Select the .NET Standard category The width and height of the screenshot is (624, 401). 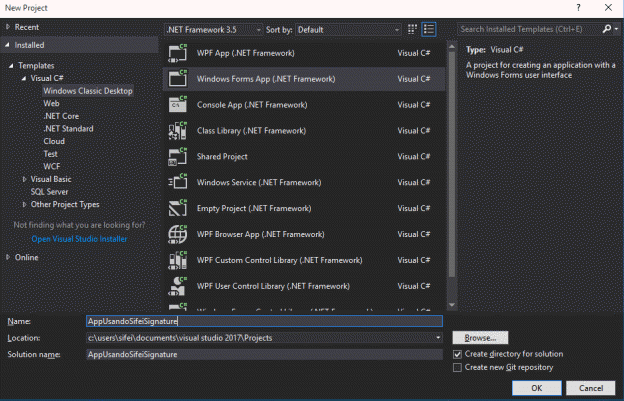coord(68,128)
